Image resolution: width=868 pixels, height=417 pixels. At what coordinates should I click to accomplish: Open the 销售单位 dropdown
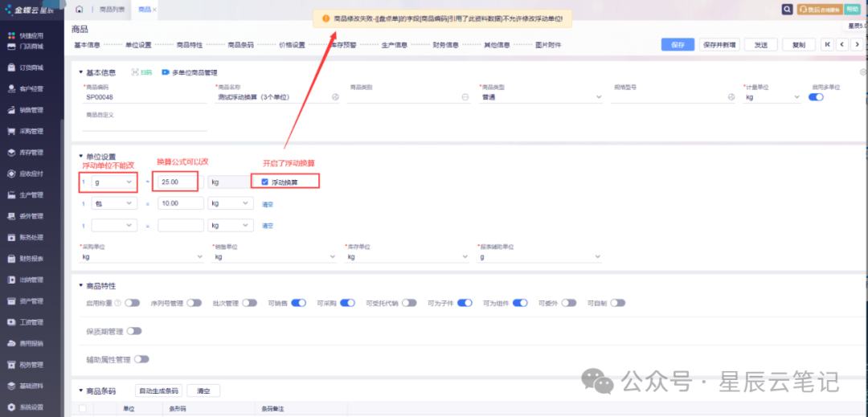tap(275, 256)
